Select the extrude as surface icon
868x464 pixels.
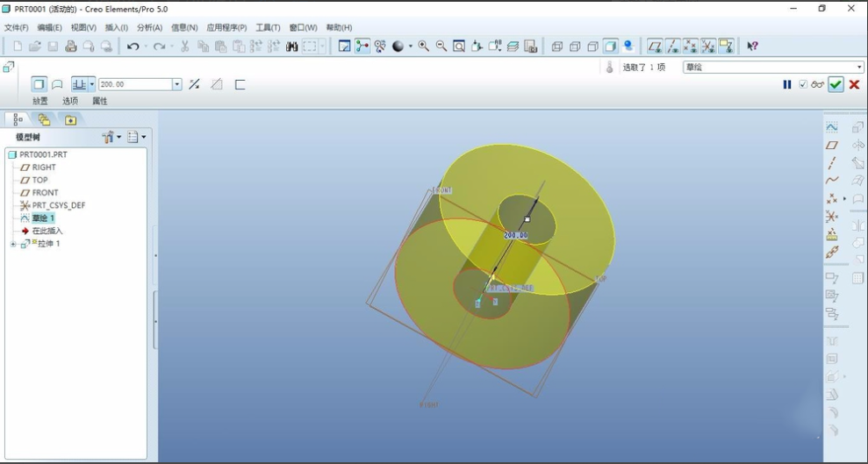click(57, 84)
